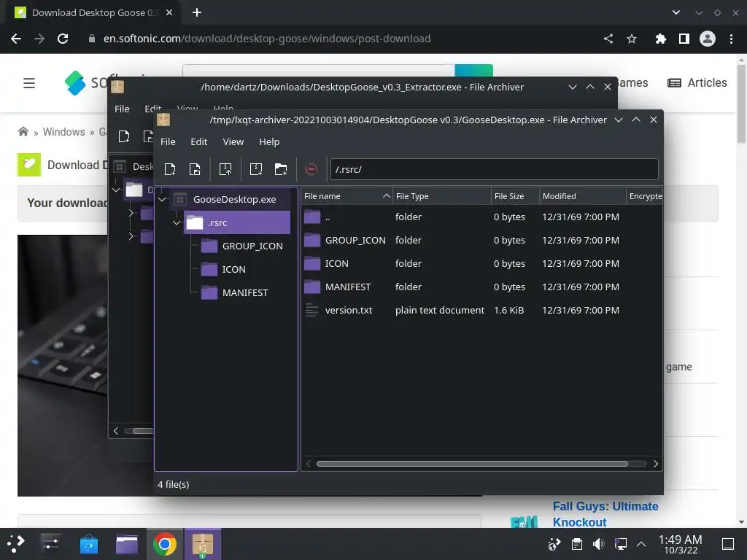Click Show Desktop icon at taskbar end
747x560 pixels.
728,544
